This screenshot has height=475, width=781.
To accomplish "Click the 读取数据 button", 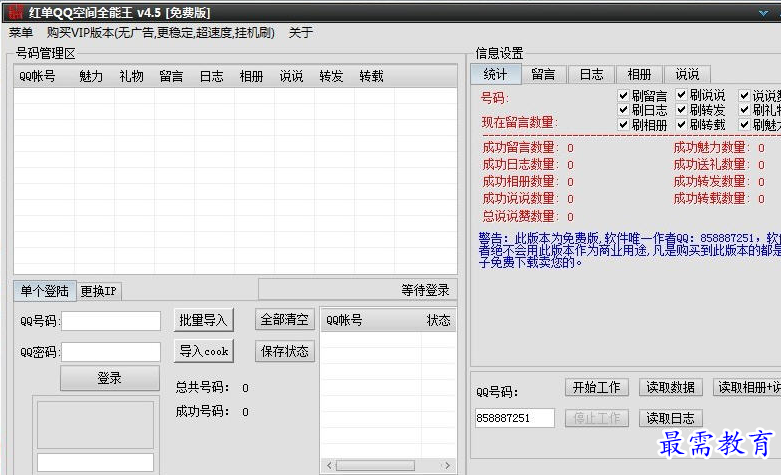I will 670,387.
